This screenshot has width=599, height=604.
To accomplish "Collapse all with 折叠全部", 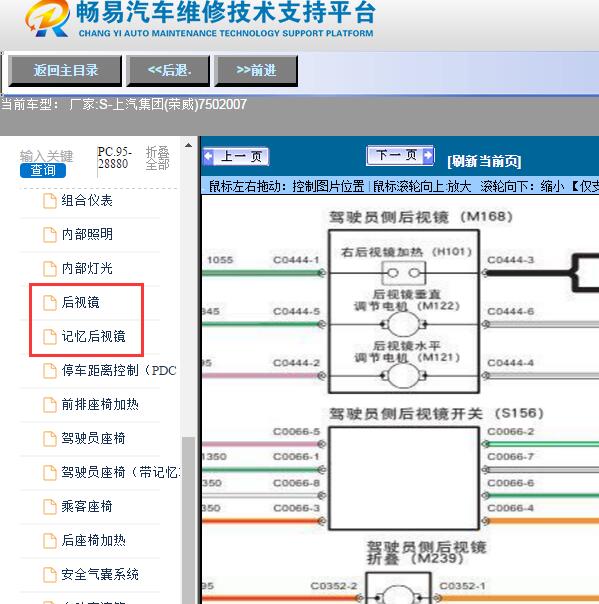I will [157, 158].
